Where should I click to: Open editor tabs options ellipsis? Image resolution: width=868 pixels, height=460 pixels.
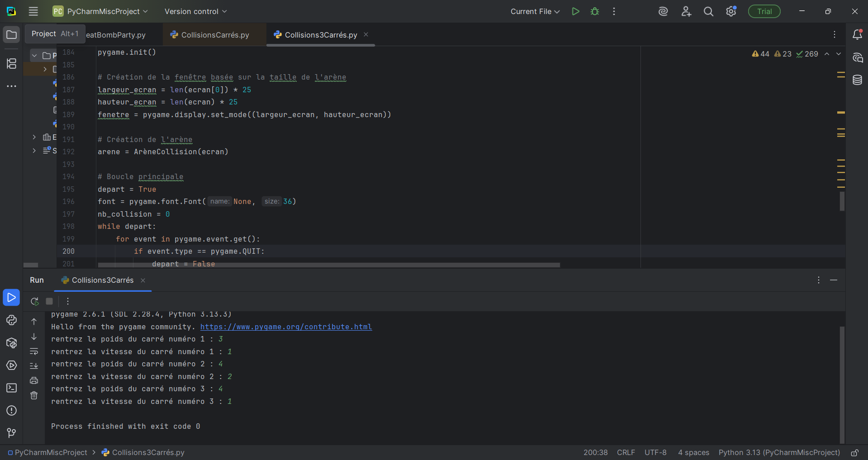[x=835, y=34]
